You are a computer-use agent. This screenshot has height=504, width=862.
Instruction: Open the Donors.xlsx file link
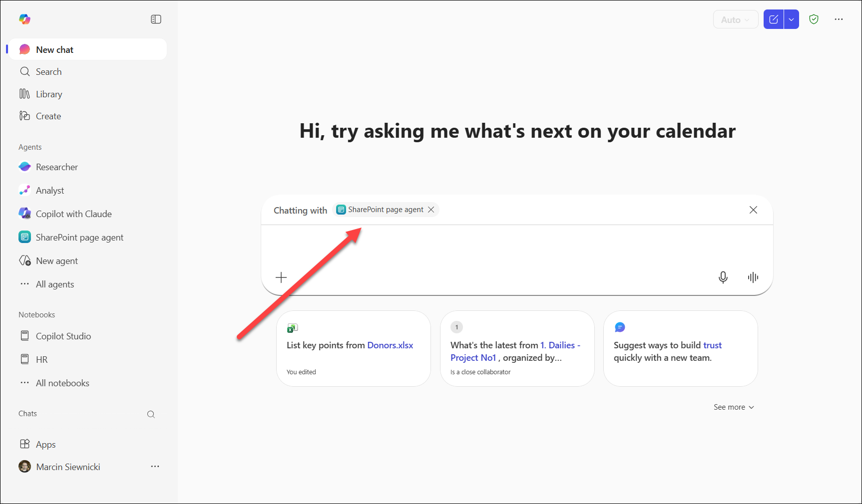pos(390,345)
